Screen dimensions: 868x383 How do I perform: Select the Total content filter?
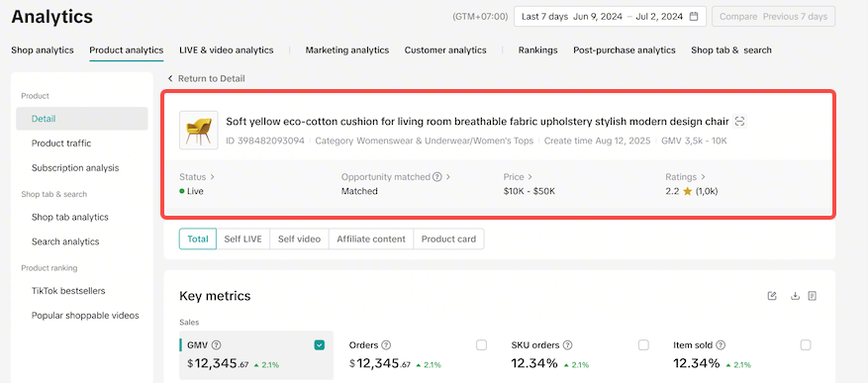pos(198,239)
